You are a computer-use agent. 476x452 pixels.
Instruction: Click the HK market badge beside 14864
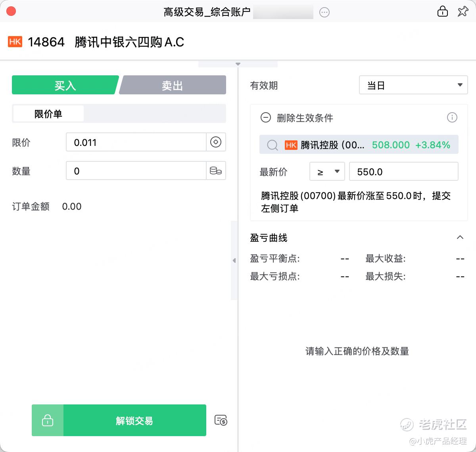[x=15, y=42]
